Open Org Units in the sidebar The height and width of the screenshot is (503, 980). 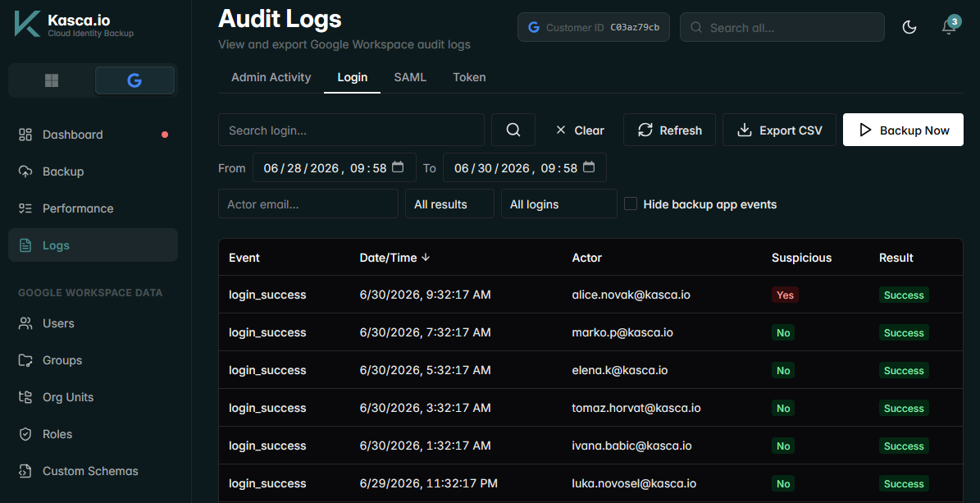pos(93,397)
